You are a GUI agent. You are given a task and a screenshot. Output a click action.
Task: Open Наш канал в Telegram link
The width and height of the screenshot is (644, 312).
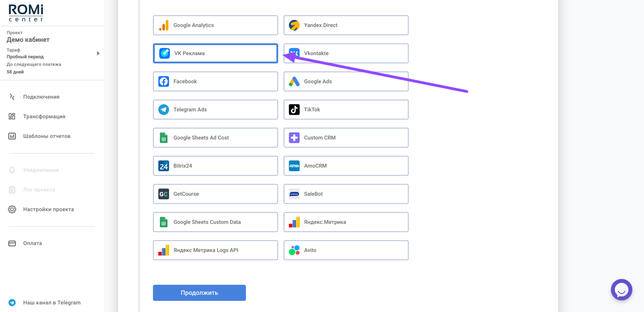[52, 302]
